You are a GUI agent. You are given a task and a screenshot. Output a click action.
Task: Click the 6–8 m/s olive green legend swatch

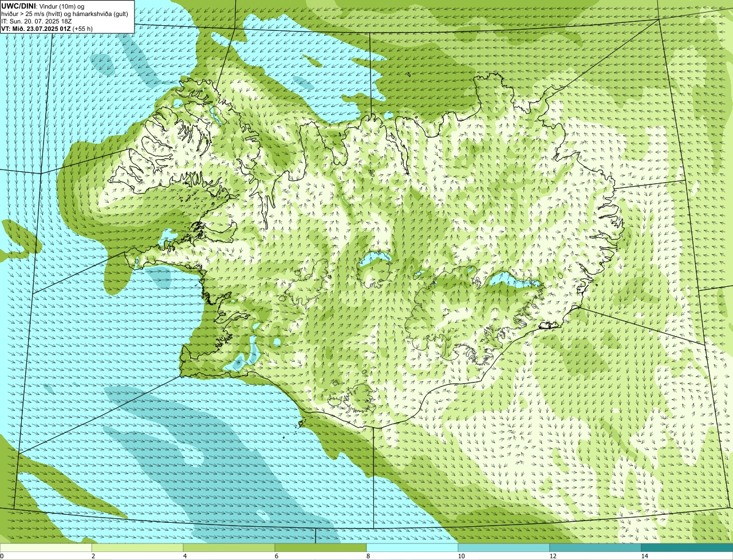pyautogui.click(x=321, y=547)
